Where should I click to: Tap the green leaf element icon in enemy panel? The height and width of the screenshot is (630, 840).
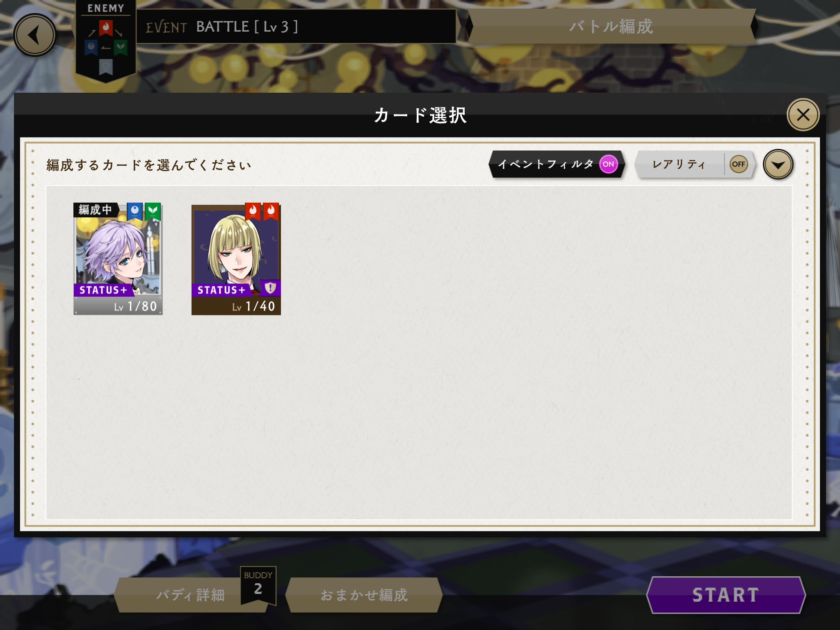[121, 48]
